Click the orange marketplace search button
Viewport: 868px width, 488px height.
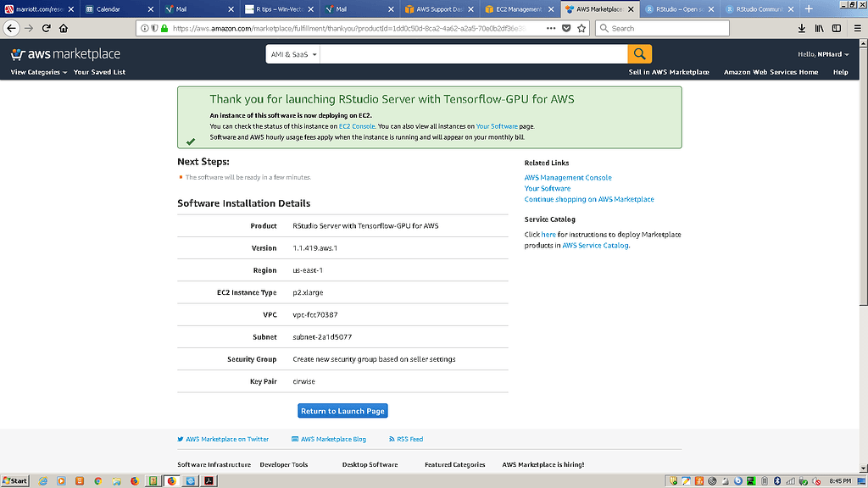pos(639,54)
